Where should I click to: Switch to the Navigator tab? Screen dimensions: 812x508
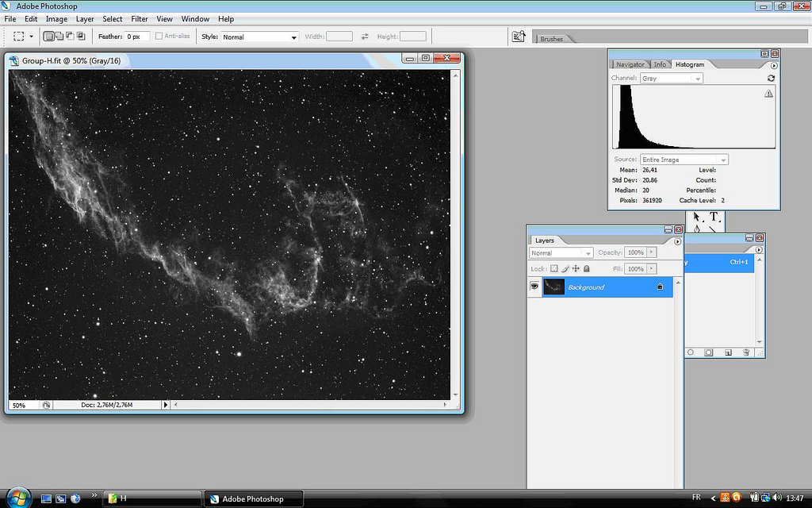point(630,64)
